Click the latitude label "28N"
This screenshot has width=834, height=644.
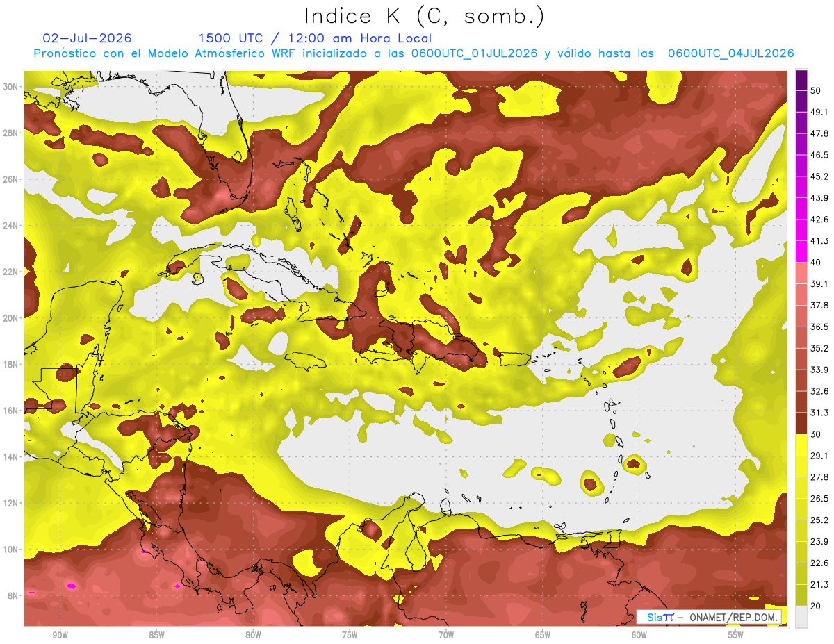[10, 133]
